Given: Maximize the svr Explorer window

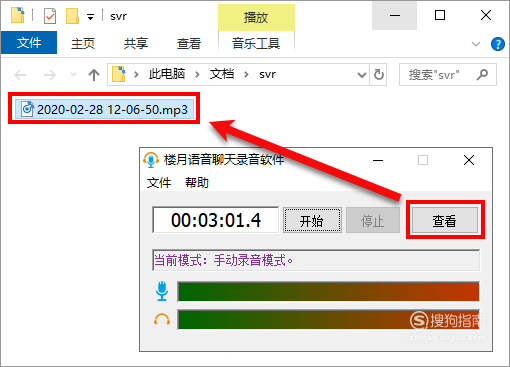Looking at the screenshot, I should 440,15.
